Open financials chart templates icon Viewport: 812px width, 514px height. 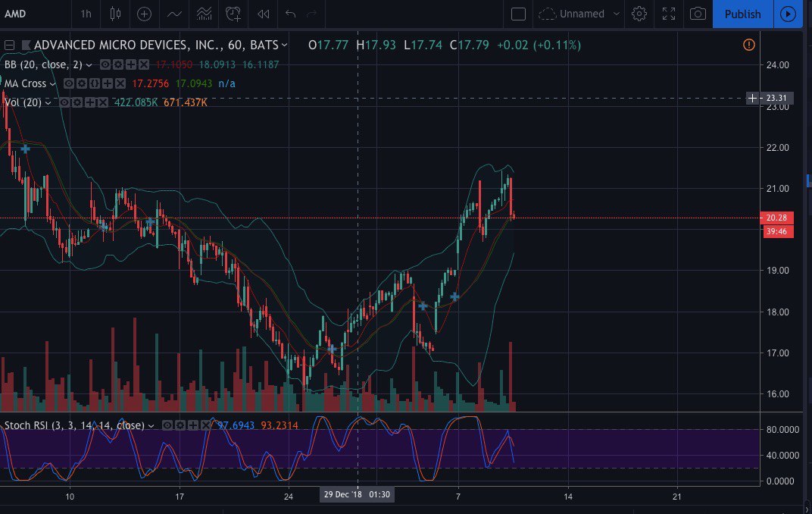coord(204,14)
